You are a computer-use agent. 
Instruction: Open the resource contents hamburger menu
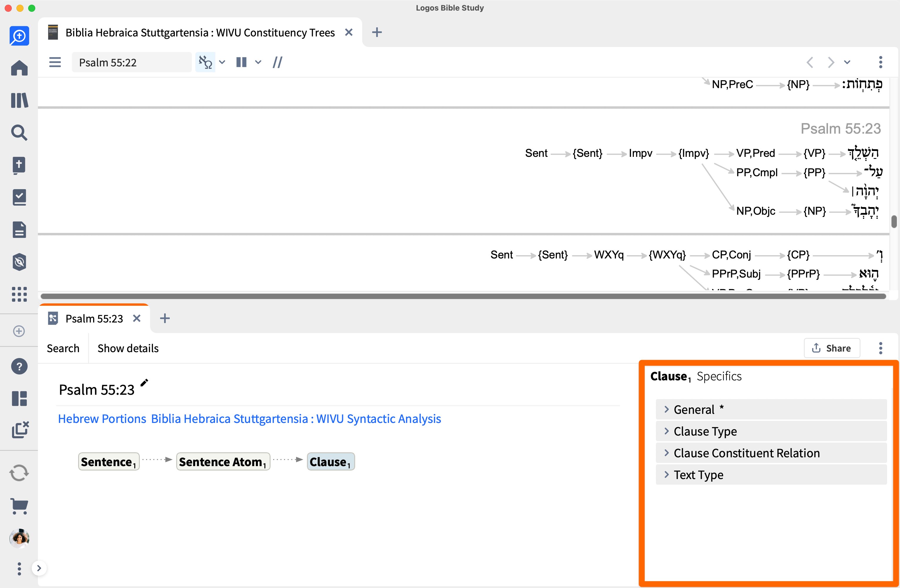(x=55, y=62)
